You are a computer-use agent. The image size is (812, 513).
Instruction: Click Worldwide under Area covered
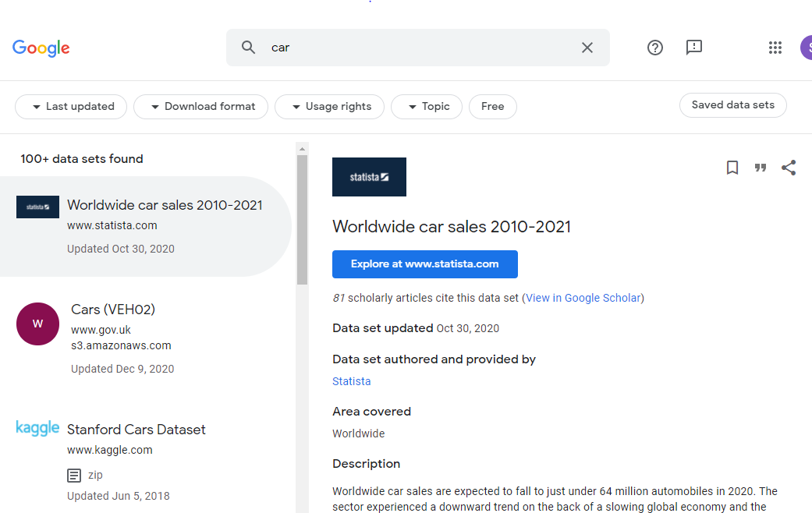coord(358,433)
